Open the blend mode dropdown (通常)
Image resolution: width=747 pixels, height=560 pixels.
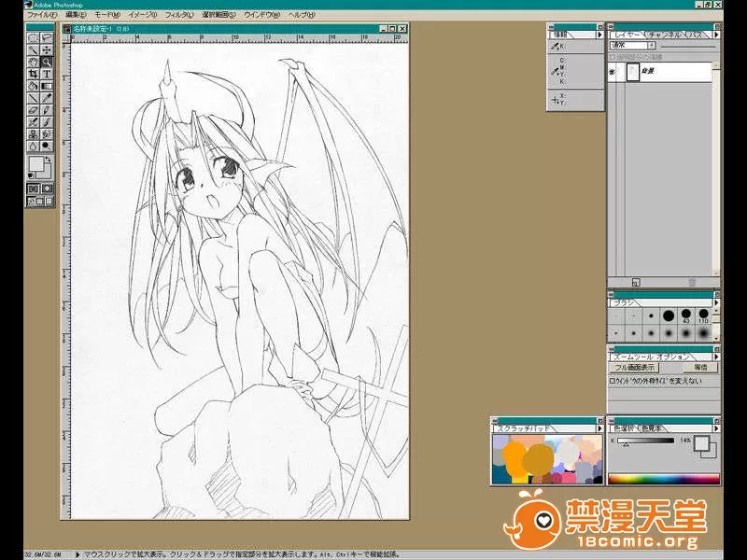[x=628, y=45]
